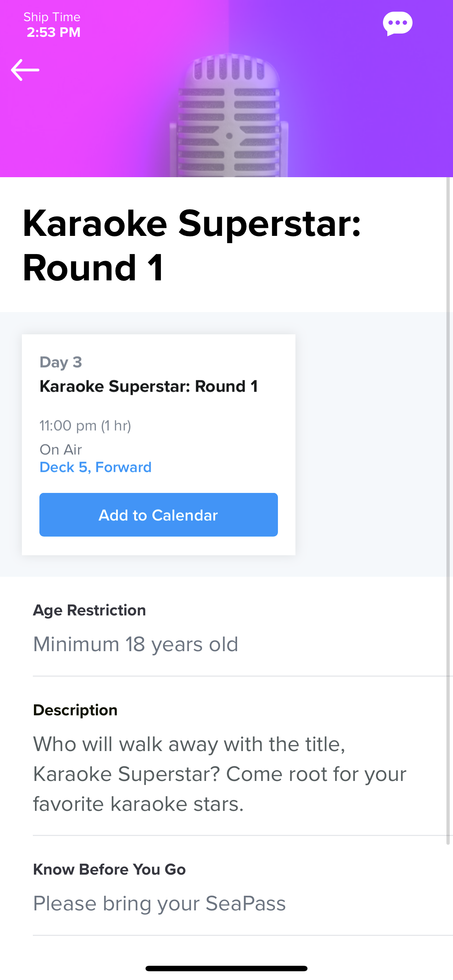
Task: Tap the description paragraph about karaoke stars
Action: (220, 774)
